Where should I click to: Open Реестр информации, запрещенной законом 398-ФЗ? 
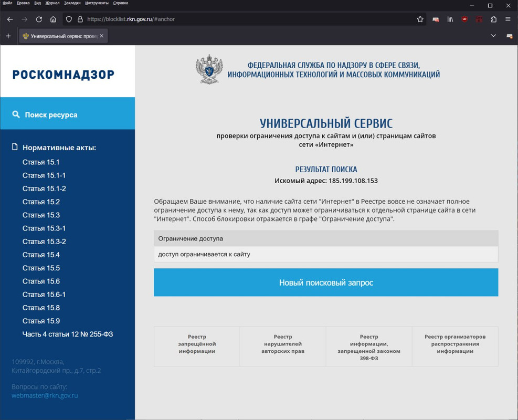pyautogui.click(x=369, y=346)
